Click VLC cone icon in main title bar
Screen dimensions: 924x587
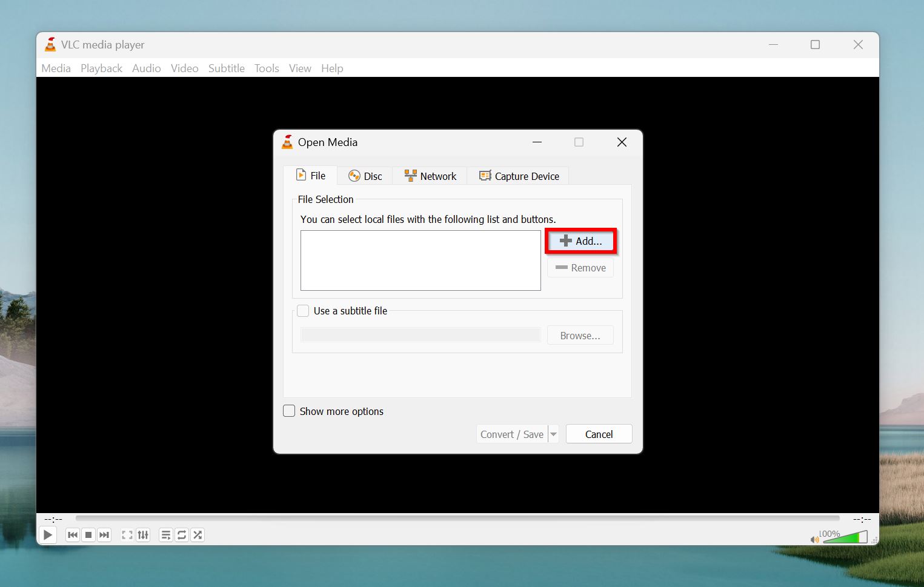(50, 44)
